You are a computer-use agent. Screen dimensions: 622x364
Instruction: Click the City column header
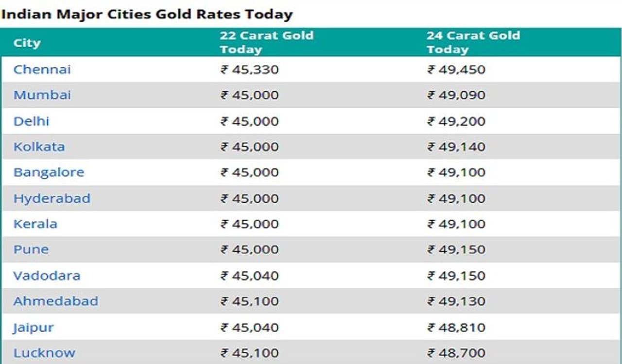coord(27,43)
